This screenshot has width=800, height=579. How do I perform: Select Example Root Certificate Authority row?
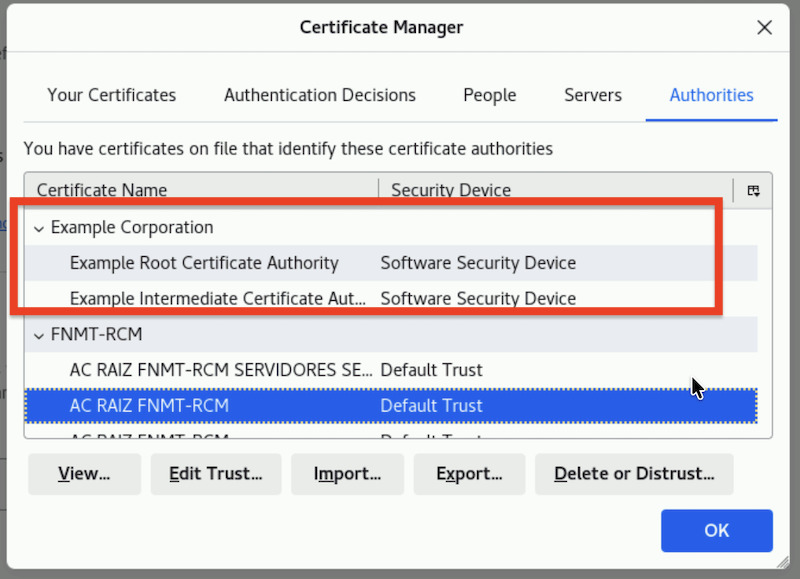(204, 263)
